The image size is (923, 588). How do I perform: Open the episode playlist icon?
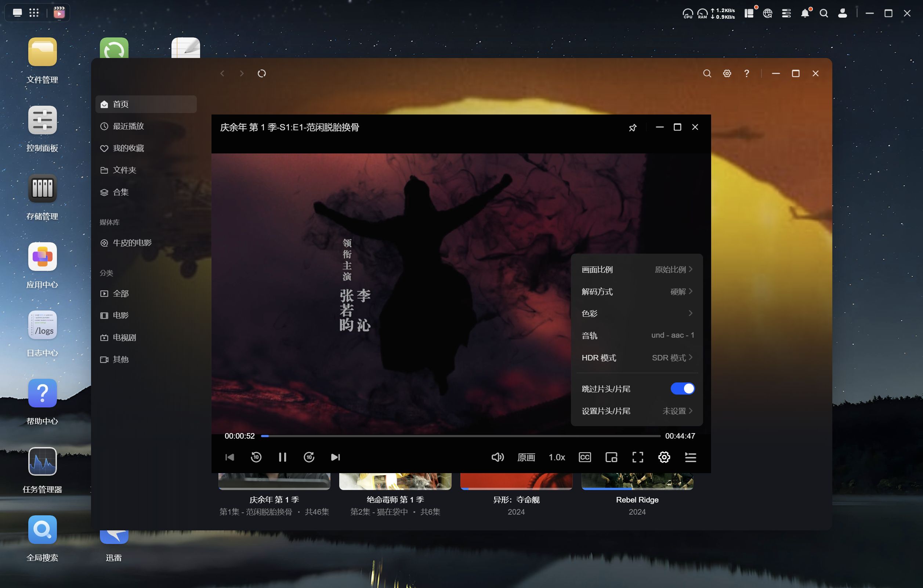tap(690, 457)
